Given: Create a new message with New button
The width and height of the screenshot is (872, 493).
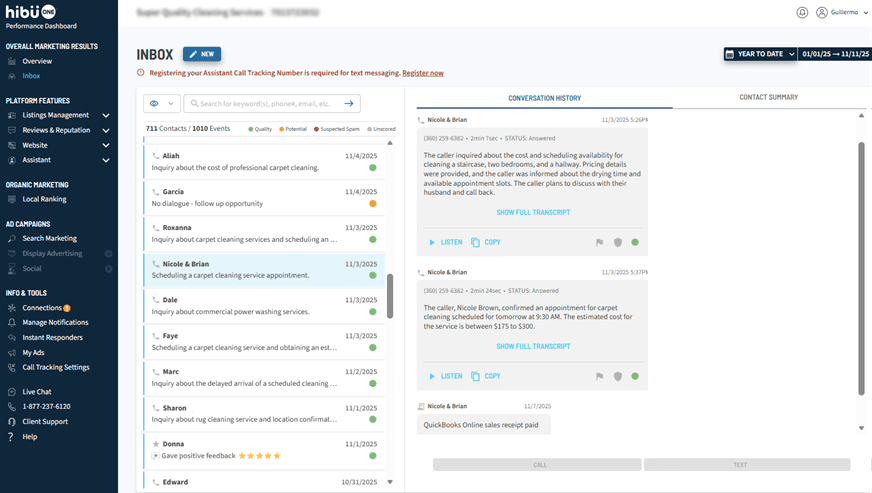Looking at the screenshot, I should [x=202, y=54].
